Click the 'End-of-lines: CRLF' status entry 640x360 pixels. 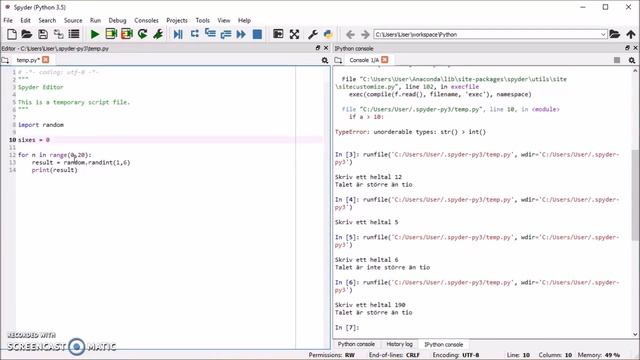click(x=394, y=355)
